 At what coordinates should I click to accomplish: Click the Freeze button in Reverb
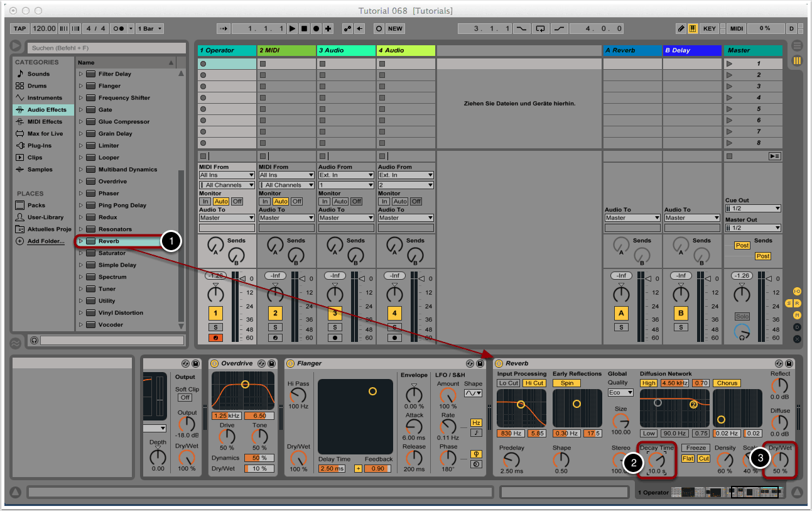click(x=696, y=448)
